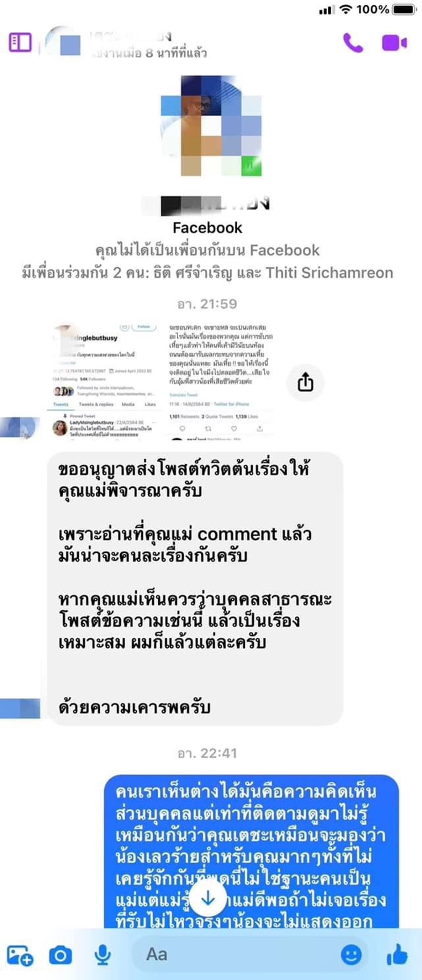422x980 pixels.
Task: Tap the gray message starting ขออนุญาตส่งโพสต์
Action: click(x=195, y=588)
